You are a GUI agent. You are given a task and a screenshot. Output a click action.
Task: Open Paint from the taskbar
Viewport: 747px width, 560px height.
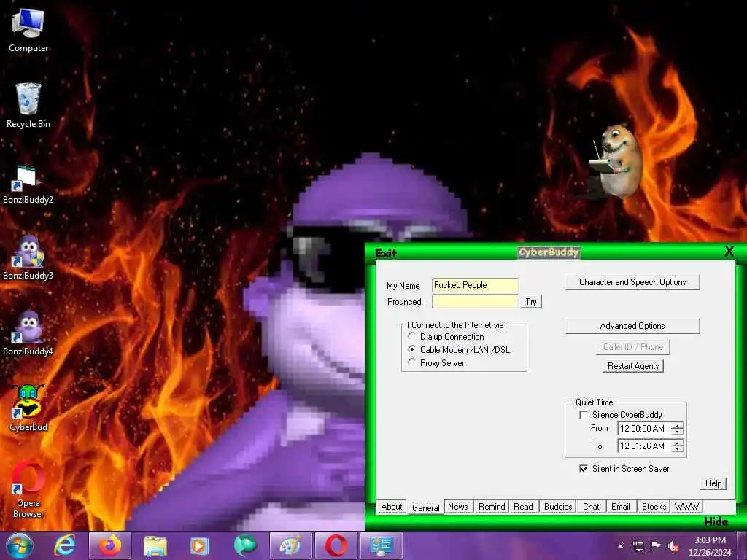(x=290, y=545)
